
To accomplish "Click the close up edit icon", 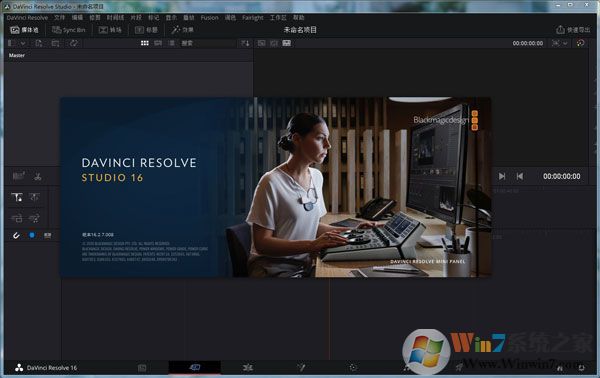I will click(x=34, y=218).
